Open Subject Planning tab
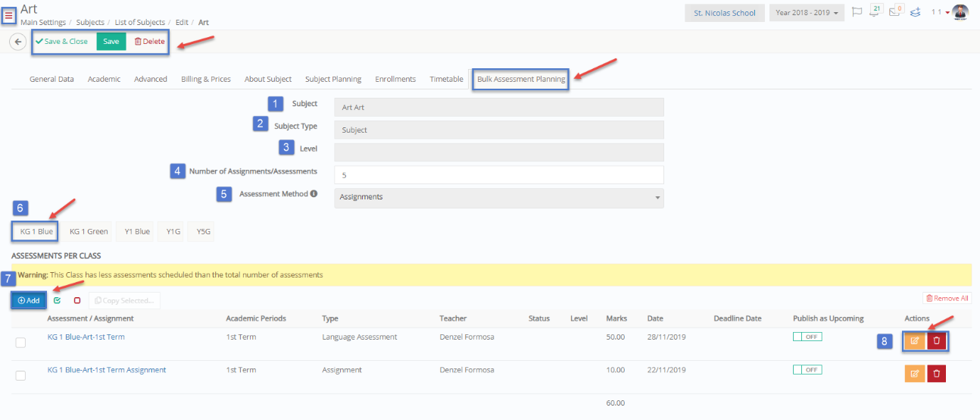 click(333, 79)
